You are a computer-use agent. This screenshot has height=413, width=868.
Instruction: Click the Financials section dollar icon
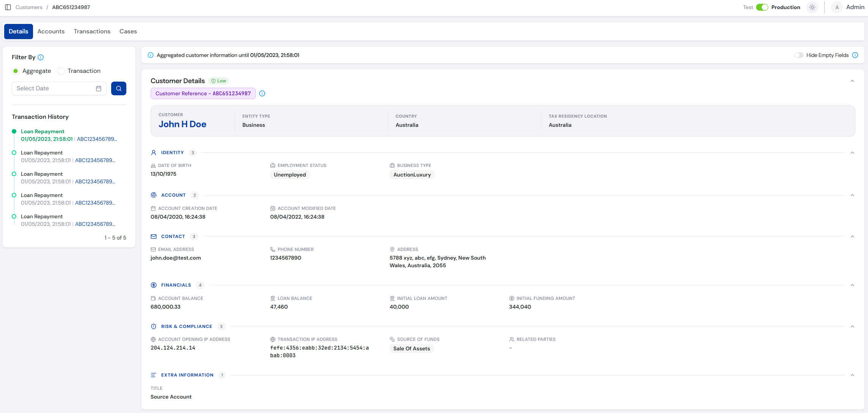(x=154, y=285)
